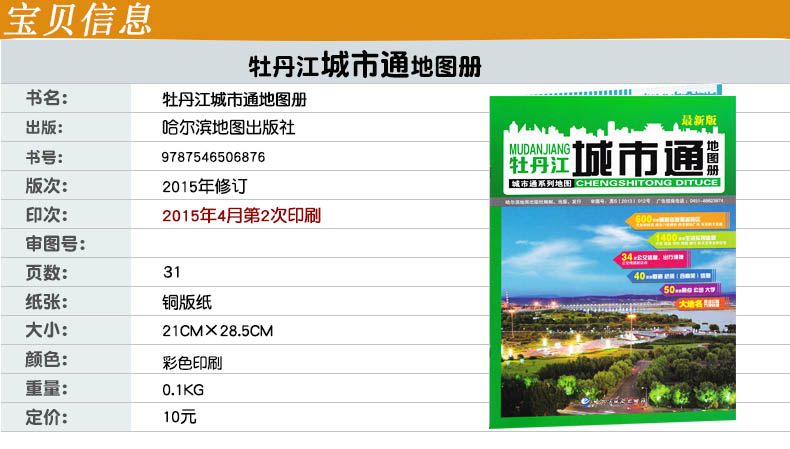Click the green 1400 arrow banner
The width and height of the screenshot is (790, 449).
coord(691,239)
